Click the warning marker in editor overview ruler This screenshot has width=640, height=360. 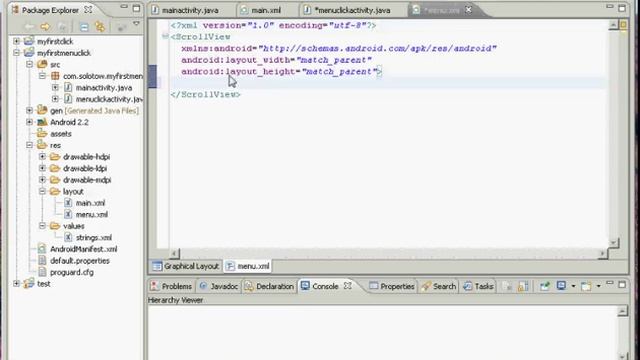click(624, 25)
